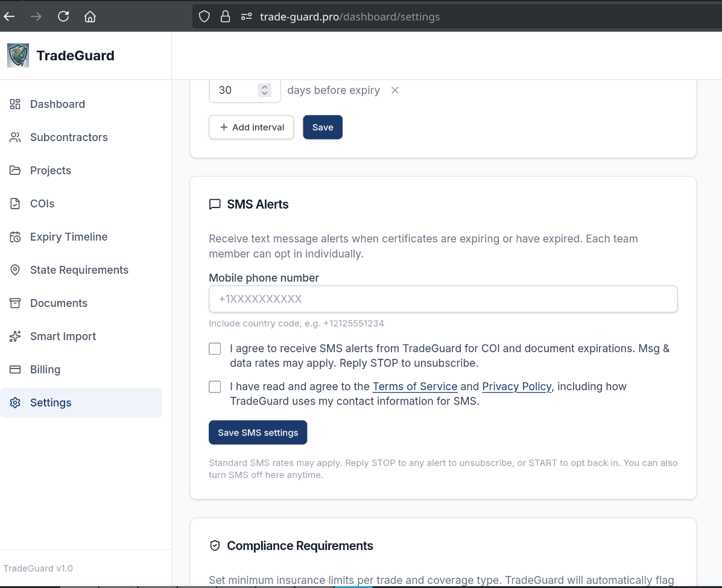Image resolution: width=722 pixels, height=588 pixels.
Task: Reload the page with refresh icon
Action: pos(63,16)
